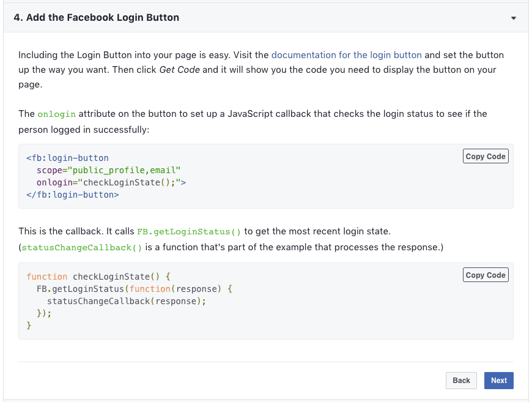Copy code of the fb:login-button snippet
This screenshot has height=402, width=532.
pyautogui.click(x=486, y=156)
